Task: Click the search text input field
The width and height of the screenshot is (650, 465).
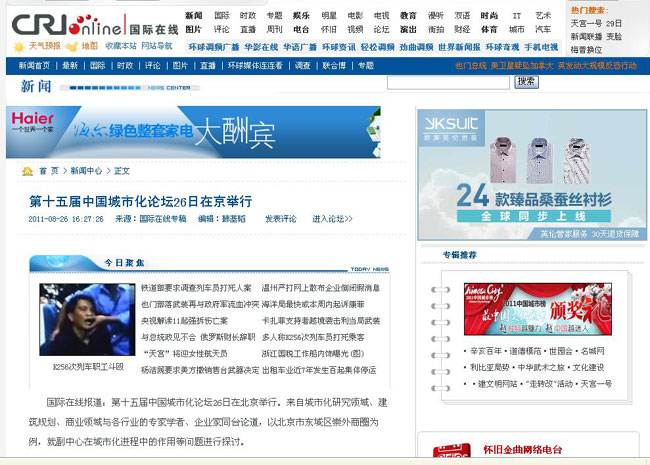Action: pyautogui.click(x=448, y=82)
